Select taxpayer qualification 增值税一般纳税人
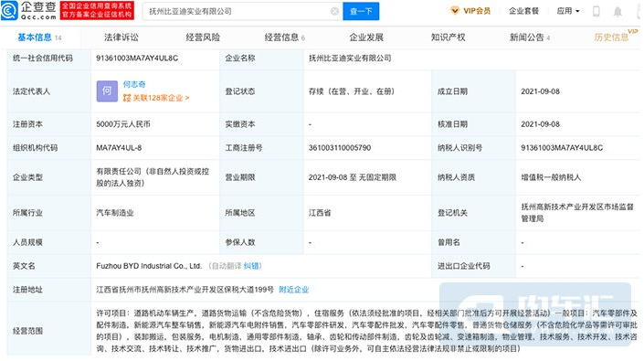 coord(551,177)
